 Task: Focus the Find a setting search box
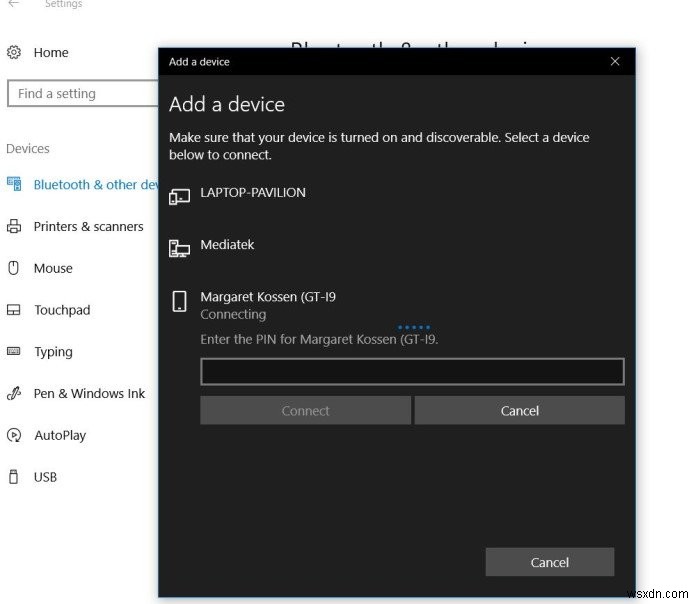point(83,93)
